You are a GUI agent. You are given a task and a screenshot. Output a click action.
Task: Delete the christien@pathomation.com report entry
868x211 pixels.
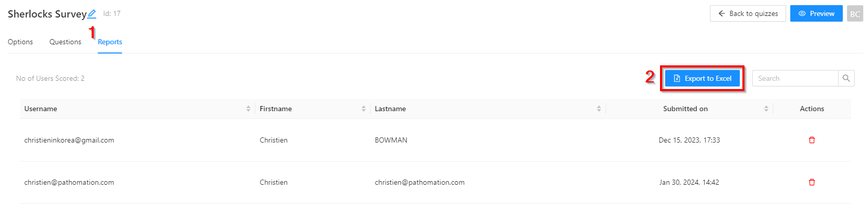(x=811, y=182)
